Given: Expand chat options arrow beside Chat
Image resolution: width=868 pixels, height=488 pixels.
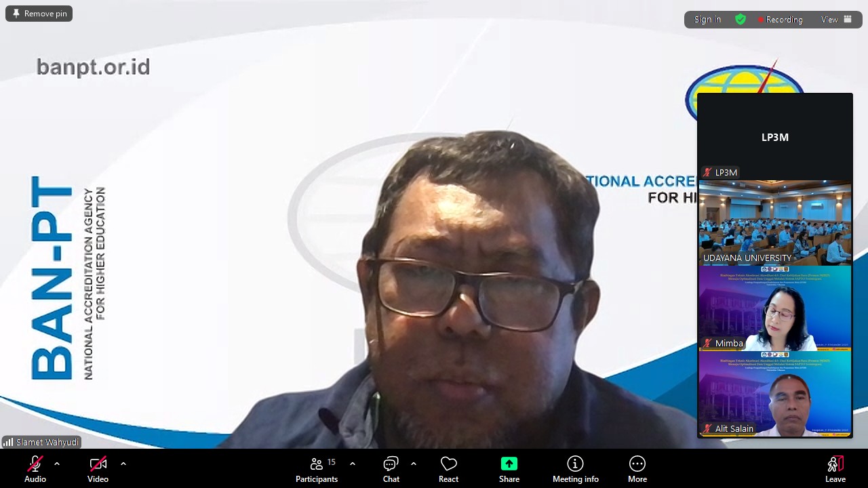Looking at the screenshot, I should coord(413,464).
